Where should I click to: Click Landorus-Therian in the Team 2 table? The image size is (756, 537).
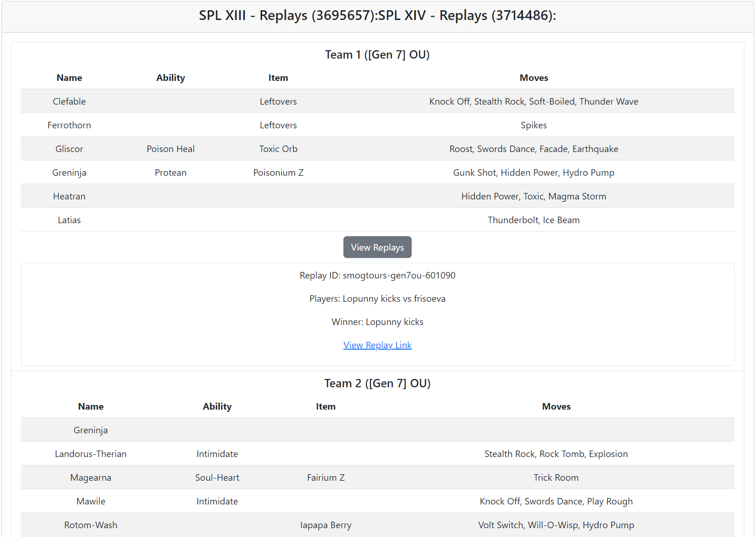[x=91, y=454]
